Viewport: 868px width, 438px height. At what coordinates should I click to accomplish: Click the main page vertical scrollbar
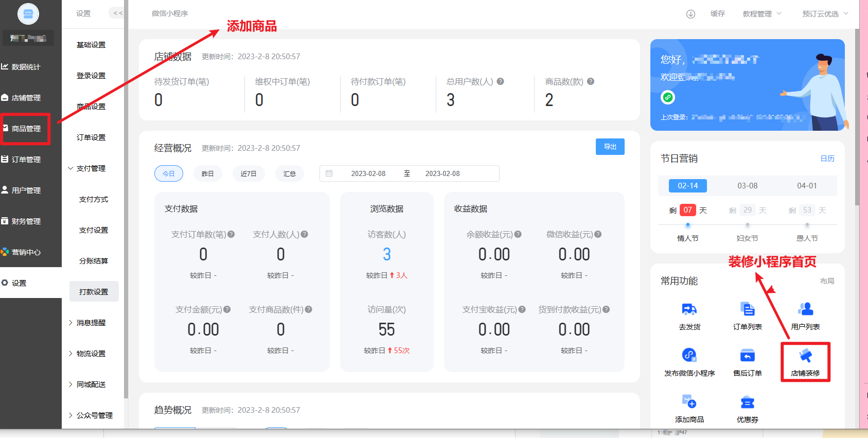857,117
